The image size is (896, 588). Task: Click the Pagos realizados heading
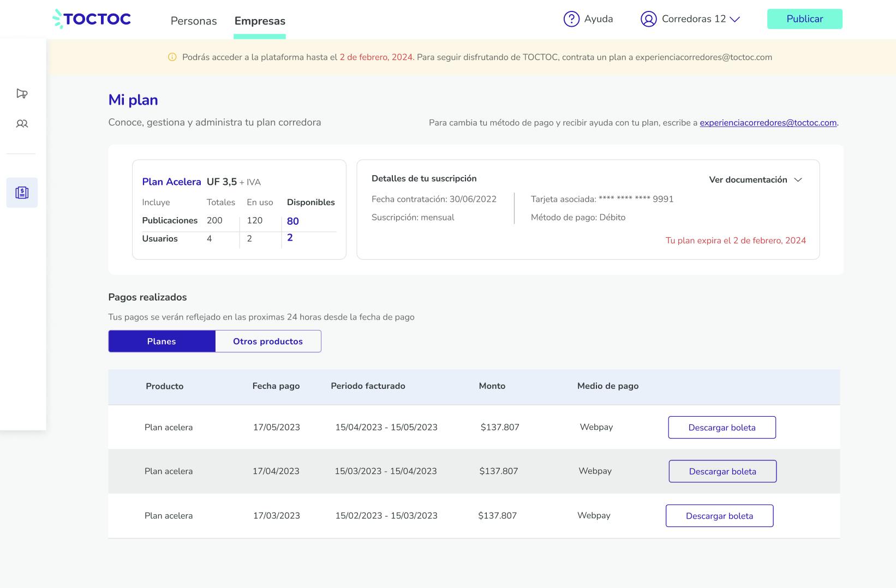tap(148, 297)
